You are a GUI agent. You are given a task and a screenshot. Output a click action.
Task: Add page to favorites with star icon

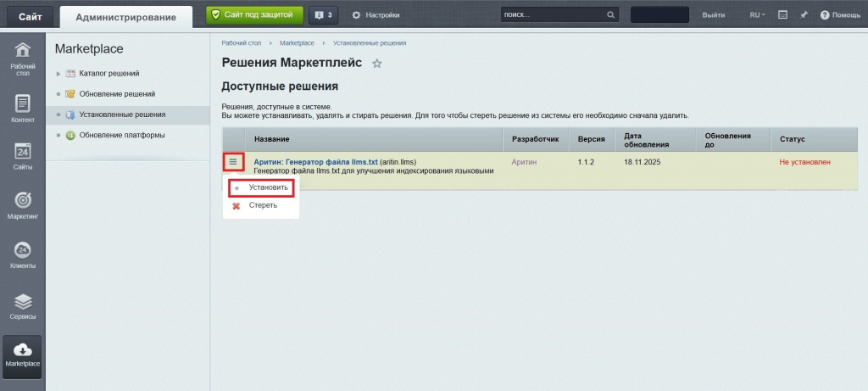point(377,64)
